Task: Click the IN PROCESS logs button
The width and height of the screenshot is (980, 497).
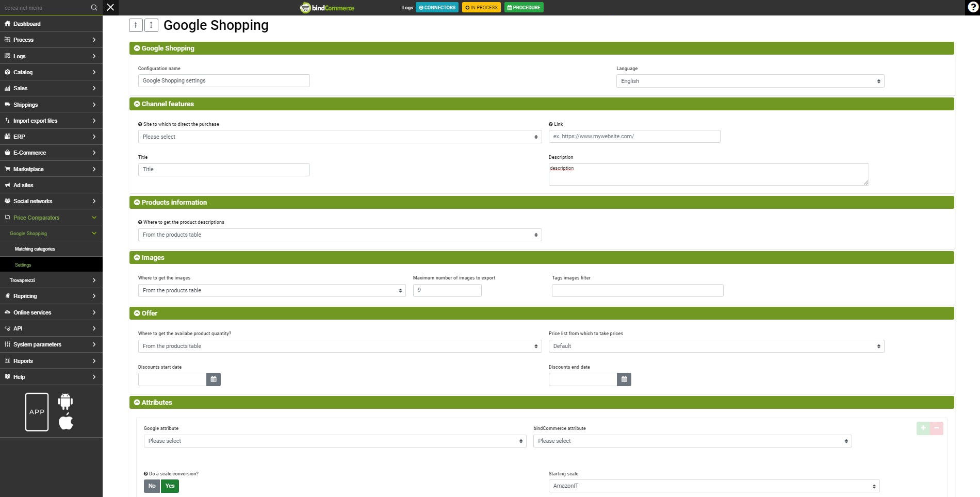Action: tap(481, 8)
